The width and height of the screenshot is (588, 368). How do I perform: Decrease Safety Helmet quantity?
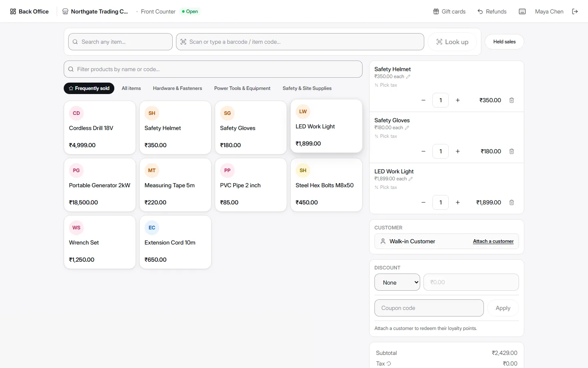pos(423,100)
